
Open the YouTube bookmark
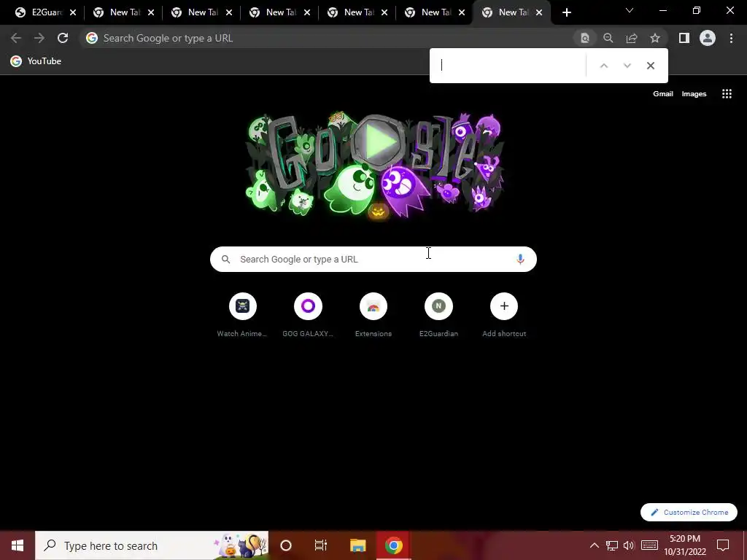(x=36, y=61)
